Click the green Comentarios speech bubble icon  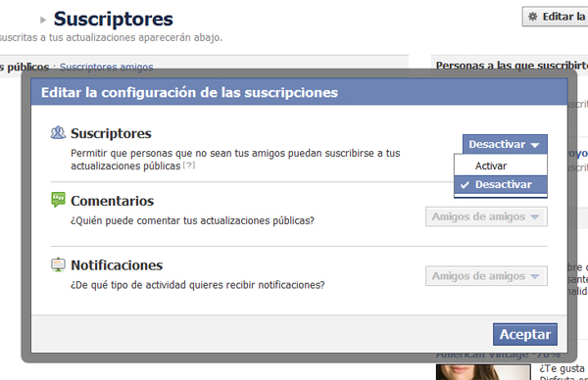58,200
